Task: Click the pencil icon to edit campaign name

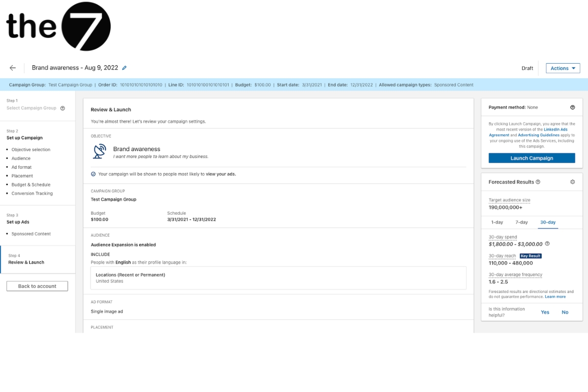Action: (x=124, y=68)
